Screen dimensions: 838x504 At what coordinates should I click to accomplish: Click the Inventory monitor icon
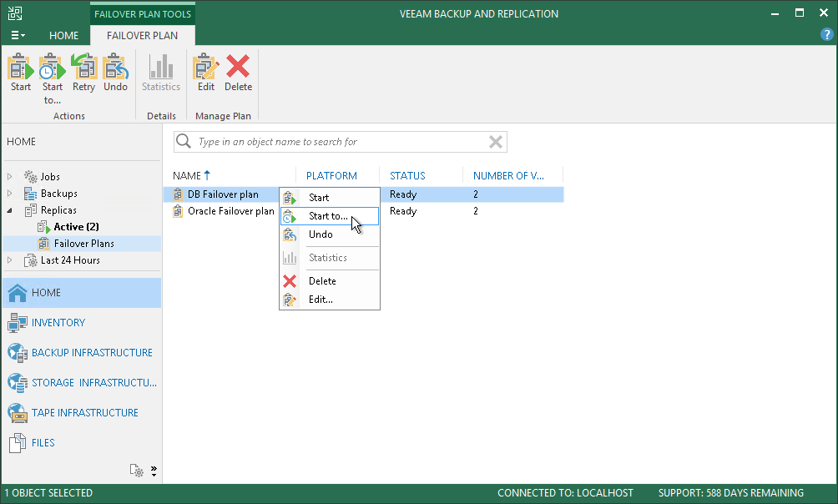click(x=17, y=323)
